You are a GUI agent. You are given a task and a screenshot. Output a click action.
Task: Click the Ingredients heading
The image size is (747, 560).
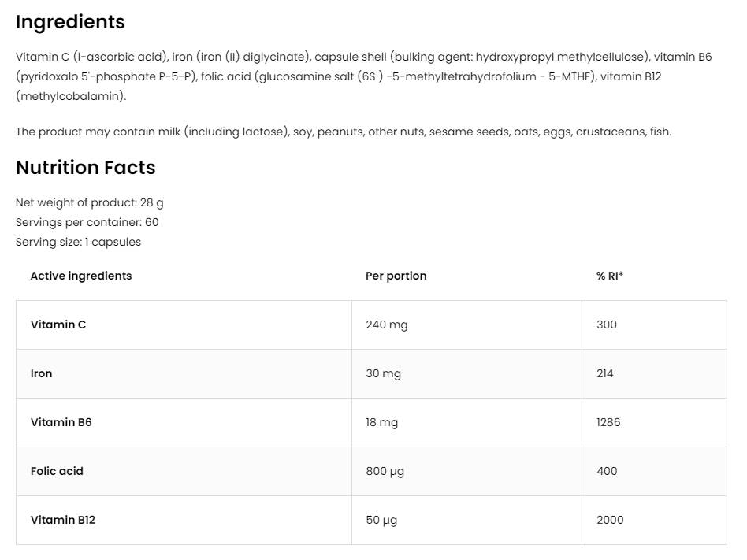tap(70, 22)
